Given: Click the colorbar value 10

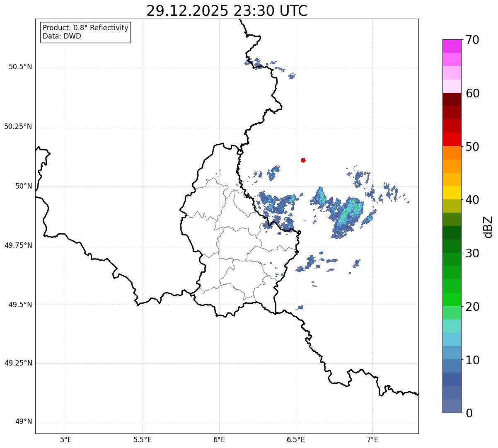Looking at the screenshot, I should point(472,360).
